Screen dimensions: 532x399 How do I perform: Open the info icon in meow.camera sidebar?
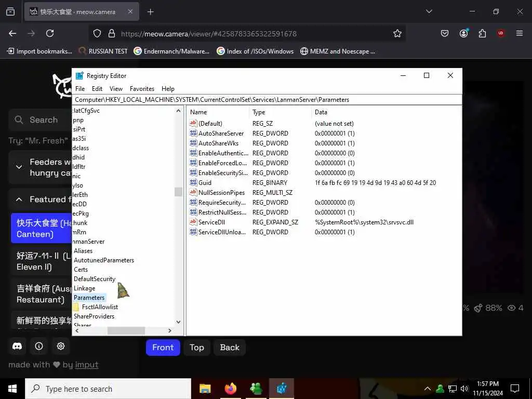pos(39,346)
